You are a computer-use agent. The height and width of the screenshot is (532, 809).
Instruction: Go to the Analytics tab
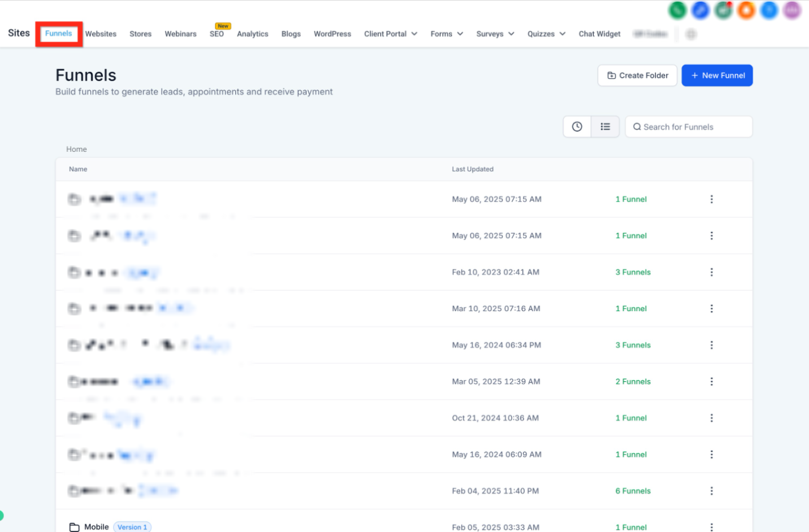pyautogui.click(x=252, y=34)
